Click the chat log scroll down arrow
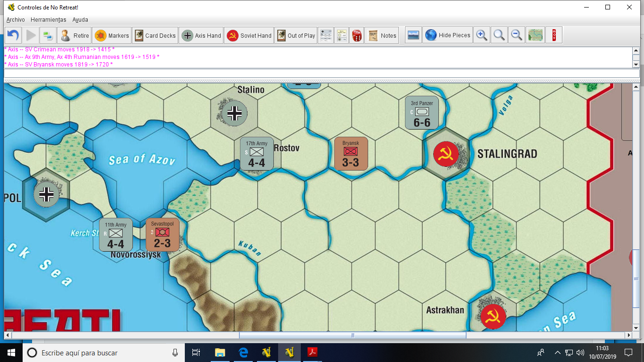644x362 pixels. pyautogui.click(x=636, y=65)
